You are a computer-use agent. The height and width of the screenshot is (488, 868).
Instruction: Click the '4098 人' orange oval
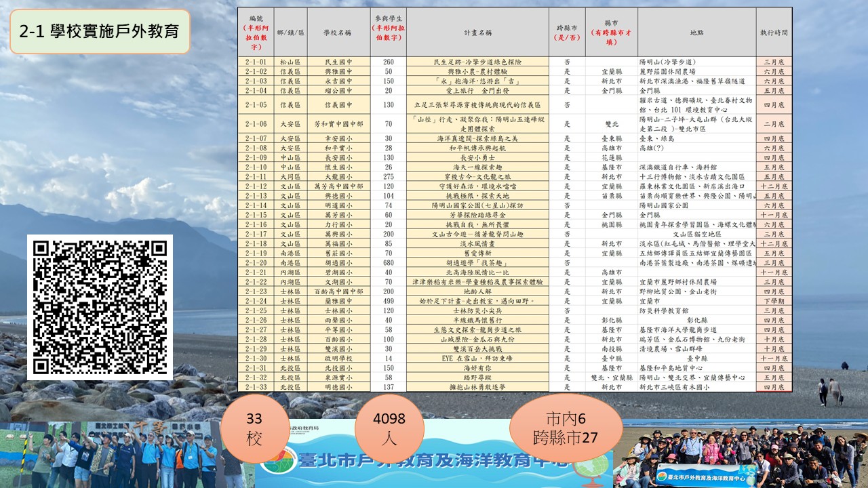[x=389, y=429]
